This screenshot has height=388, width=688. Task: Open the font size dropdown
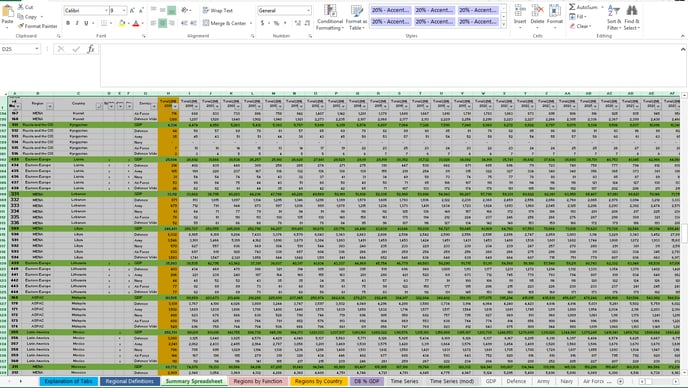pyautogui.click(x=124, y=10)
